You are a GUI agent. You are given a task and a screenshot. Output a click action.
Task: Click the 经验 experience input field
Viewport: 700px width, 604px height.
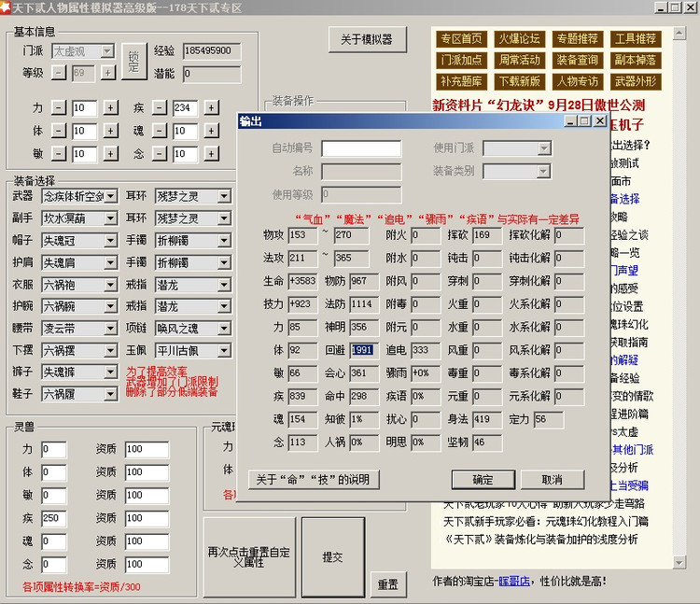click(x=212, y=51)
